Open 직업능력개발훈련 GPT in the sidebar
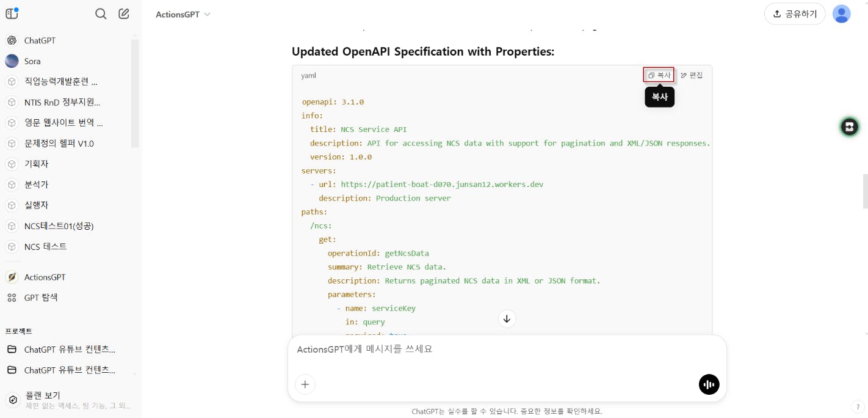The image size is (868, 418). (61, 81)
